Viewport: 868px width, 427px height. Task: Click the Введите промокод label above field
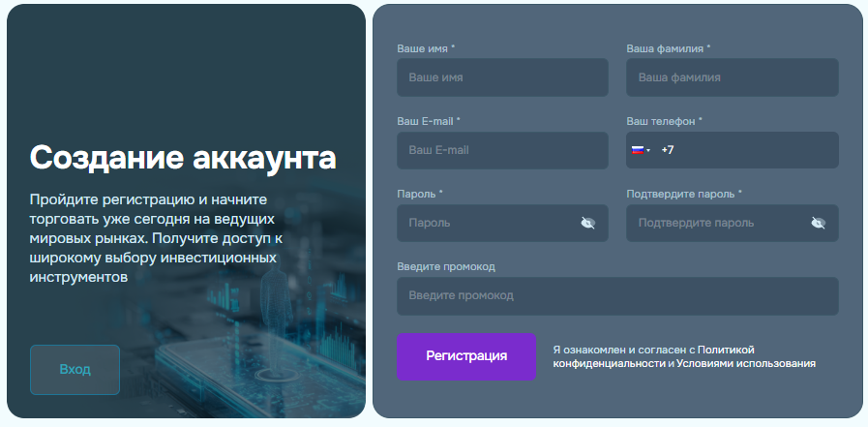point(446,267)
